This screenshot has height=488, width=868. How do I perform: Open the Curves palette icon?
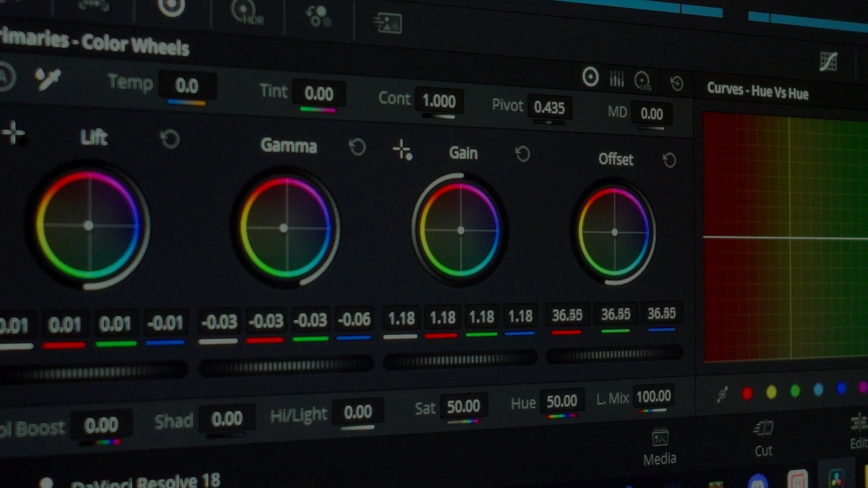(829, 61)
